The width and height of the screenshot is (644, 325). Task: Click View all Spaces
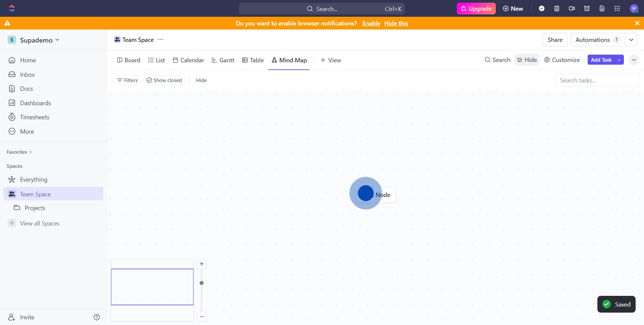coord(40,223)
